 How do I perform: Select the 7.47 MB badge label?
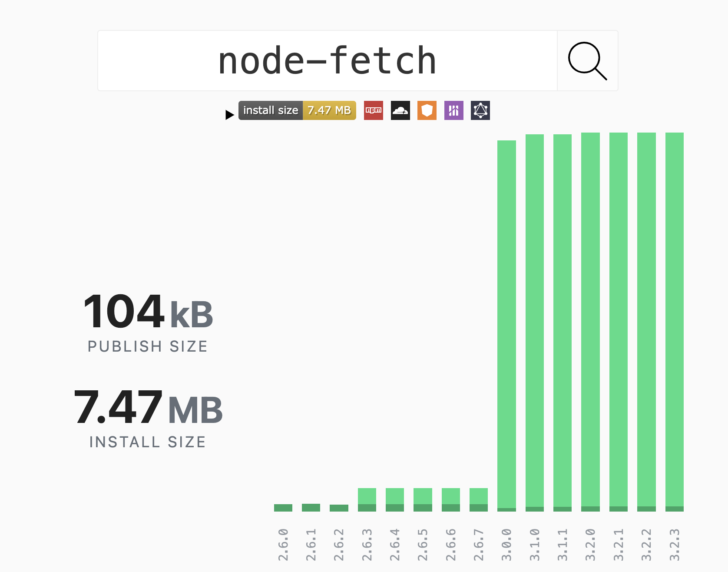pos(329,110)
